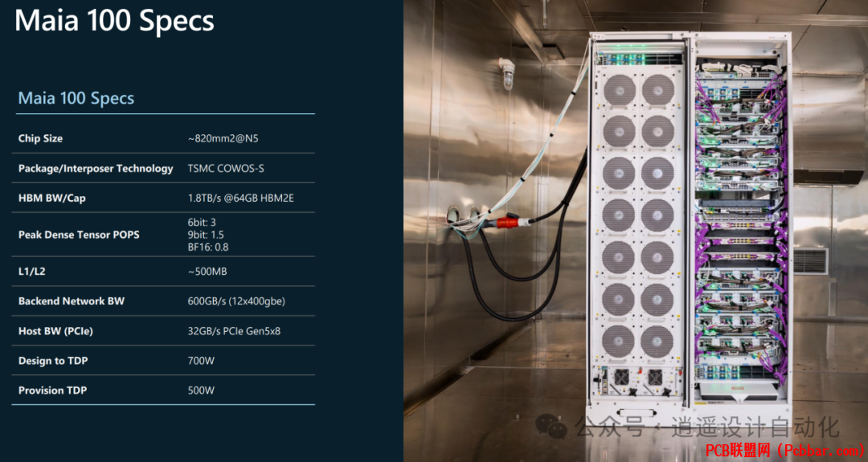The image size is (868, 462).
Task: Select the 'HBM BW/Cap' label
Action: click(51, 198)
